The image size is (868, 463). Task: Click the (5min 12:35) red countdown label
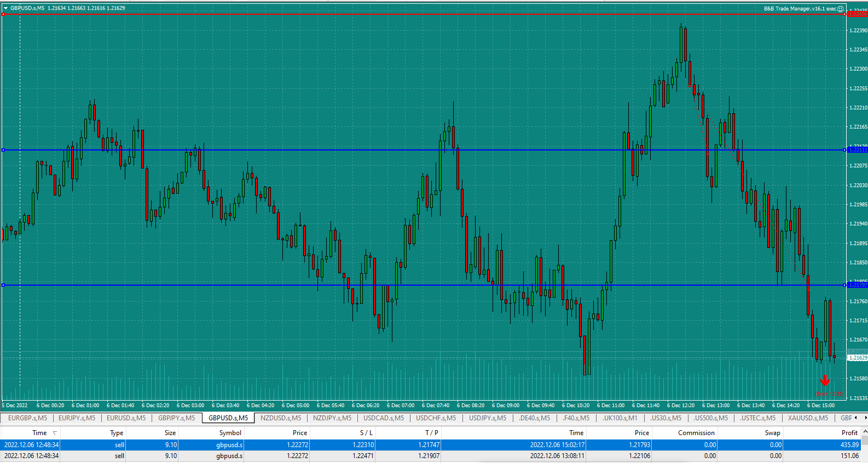coord(830,394)
